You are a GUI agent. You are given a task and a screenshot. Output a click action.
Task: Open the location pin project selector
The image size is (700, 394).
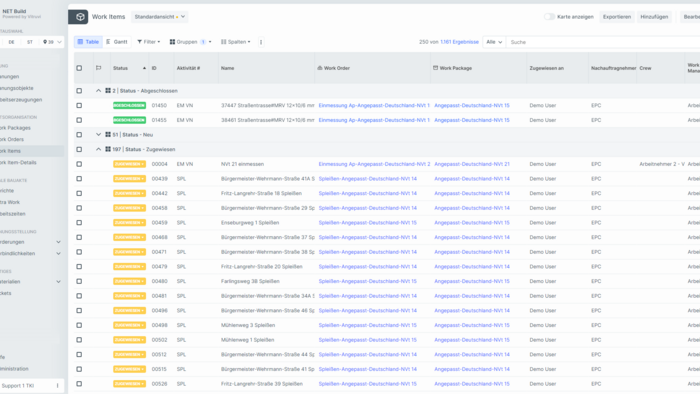(52, 42)
